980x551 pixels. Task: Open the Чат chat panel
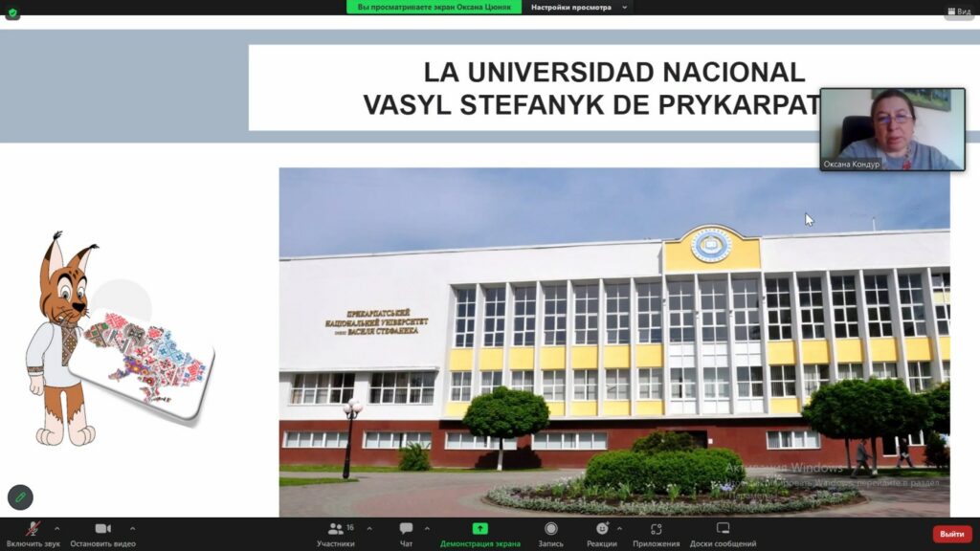[x=406, y=529]
